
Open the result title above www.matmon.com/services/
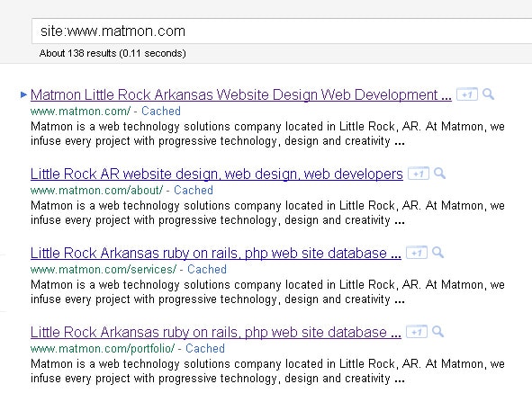pyautogui.click(x=215, y=254)
